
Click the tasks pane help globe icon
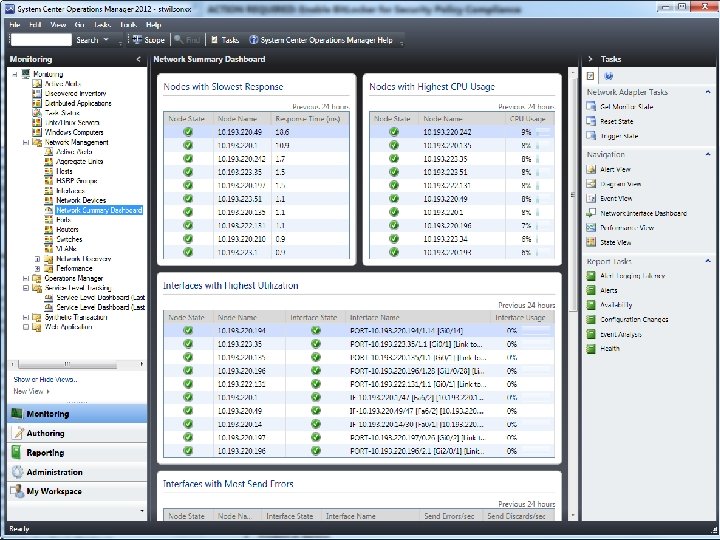pos(608,76)
